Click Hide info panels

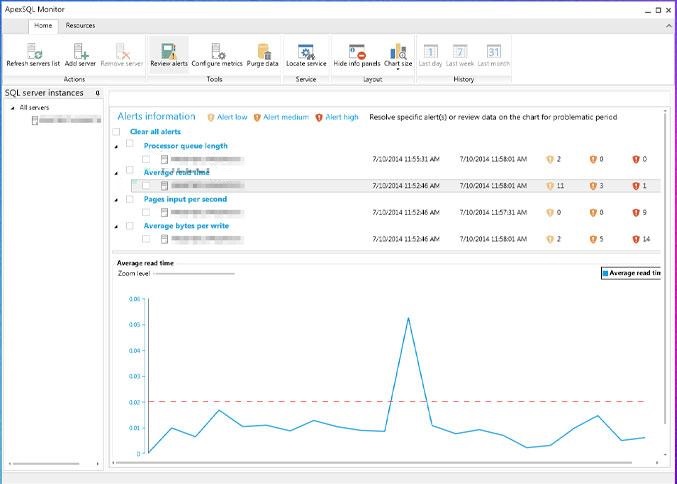[357, 55]
